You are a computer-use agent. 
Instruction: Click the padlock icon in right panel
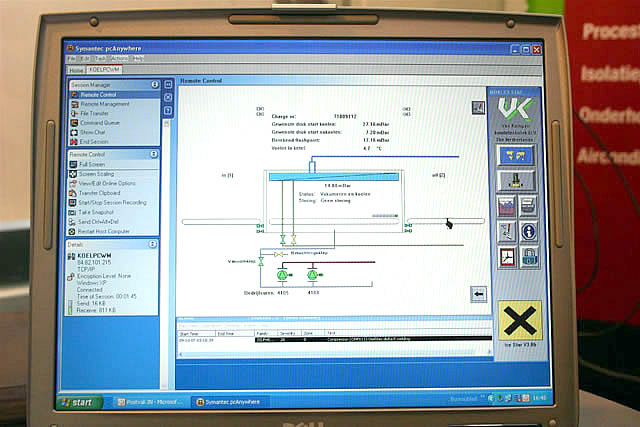[529, 256]
